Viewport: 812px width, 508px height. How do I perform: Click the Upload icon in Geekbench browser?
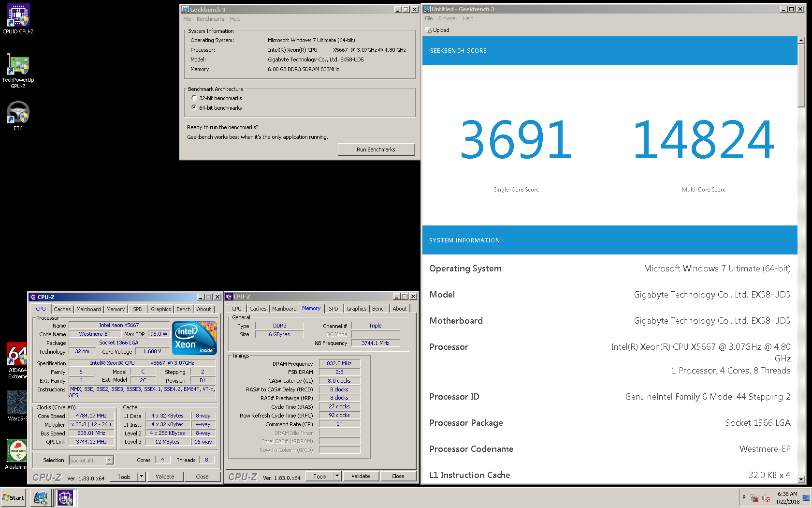(x=428, y=30)
